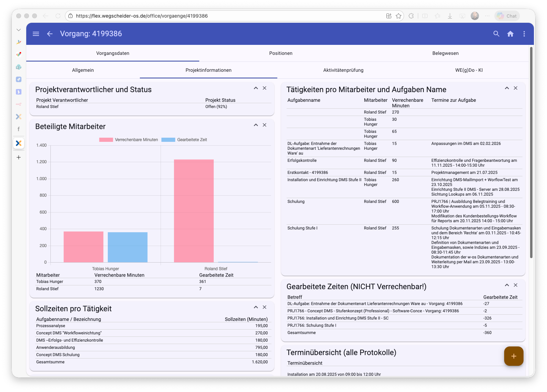The height and width of the screenshot is (392, 547).
Task: Switch to the Positionen tab
Action: point(281,53)
